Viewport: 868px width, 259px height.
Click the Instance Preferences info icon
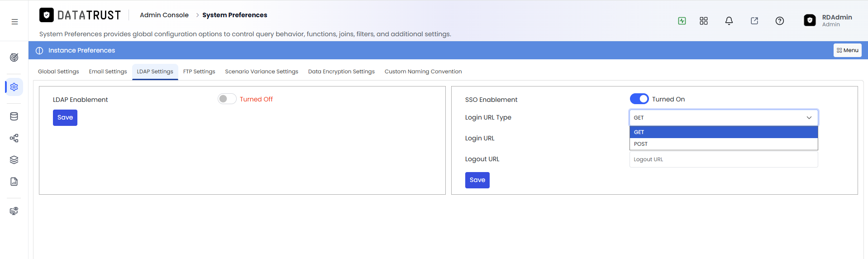(x=39, y=51)
